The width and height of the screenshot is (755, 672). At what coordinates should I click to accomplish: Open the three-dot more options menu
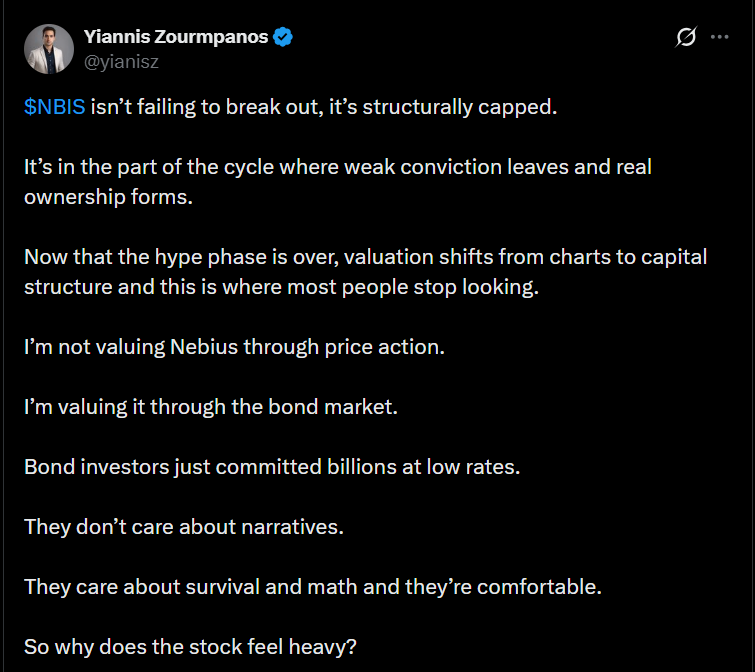click(x=719, y=37)
